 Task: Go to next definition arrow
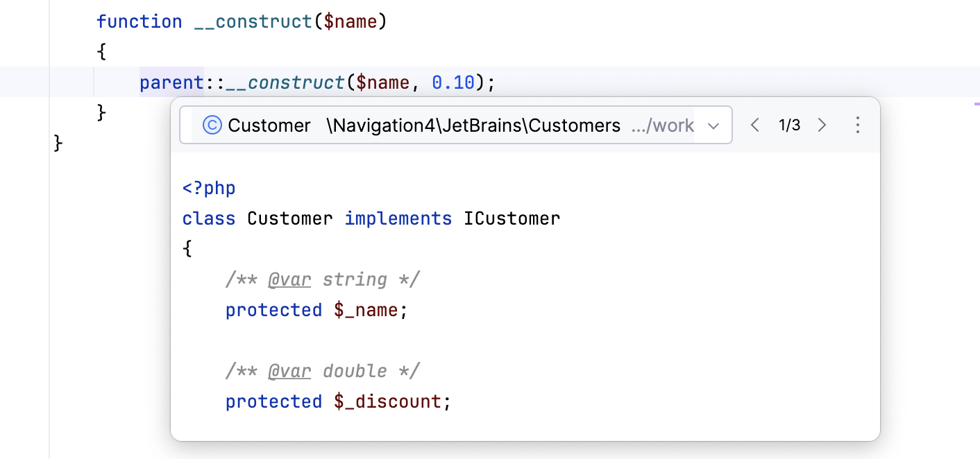pos(822,125)
